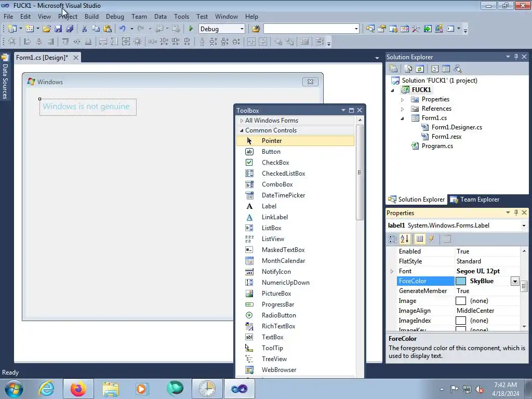
Task: Switch to the Team Explorer tab
Action: pos(475,199)
